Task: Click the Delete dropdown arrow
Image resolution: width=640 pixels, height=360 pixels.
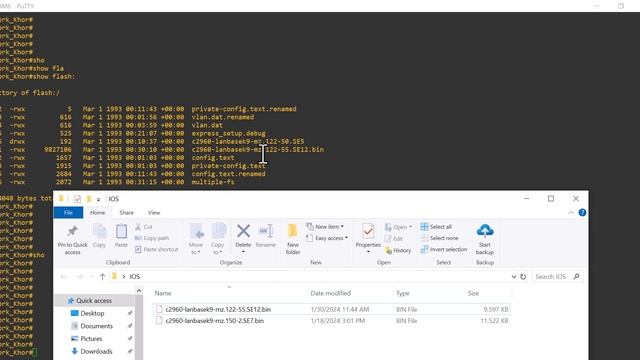Action: pos(243,252)
